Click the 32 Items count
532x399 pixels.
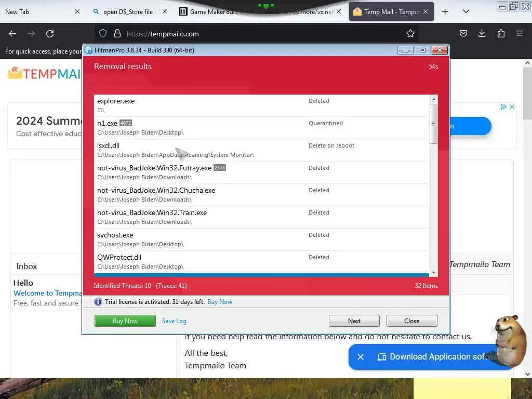click(426, 286)
